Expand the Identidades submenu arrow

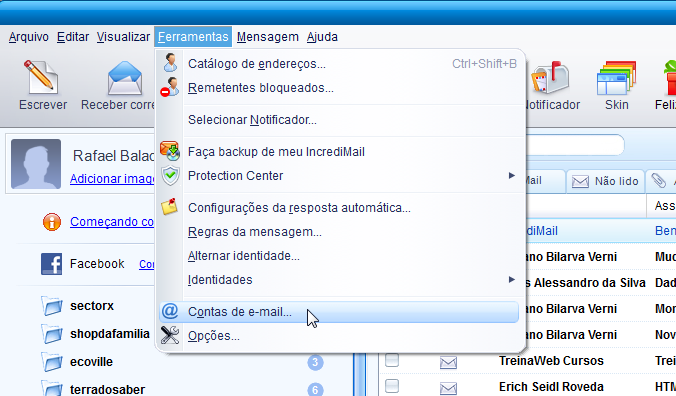(x=511, y=279)
